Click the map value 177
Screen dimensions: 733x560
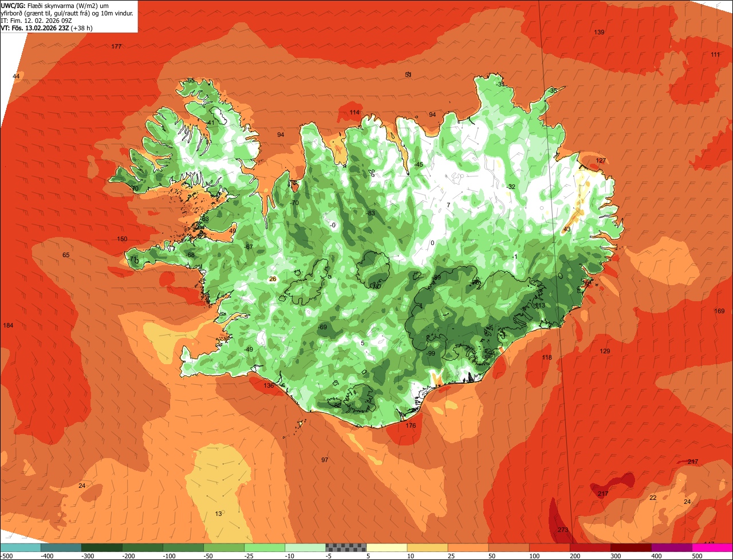tap(116, 46)
